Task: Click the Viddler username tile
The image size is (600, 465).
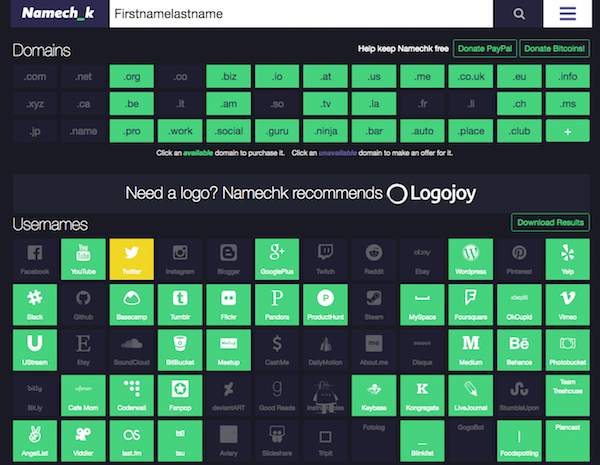Action: point(83,441)
